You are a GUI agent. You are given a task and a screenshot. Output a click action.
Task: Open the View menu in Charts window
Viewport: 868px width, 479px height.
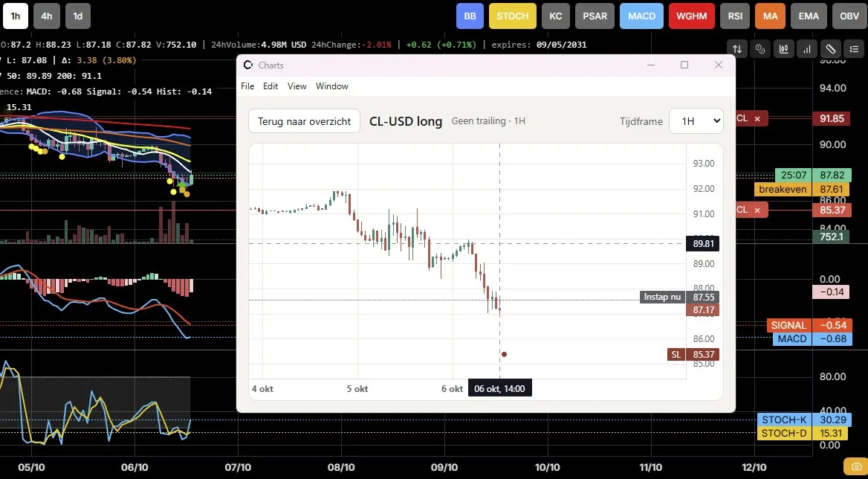(x=297, y=86)
